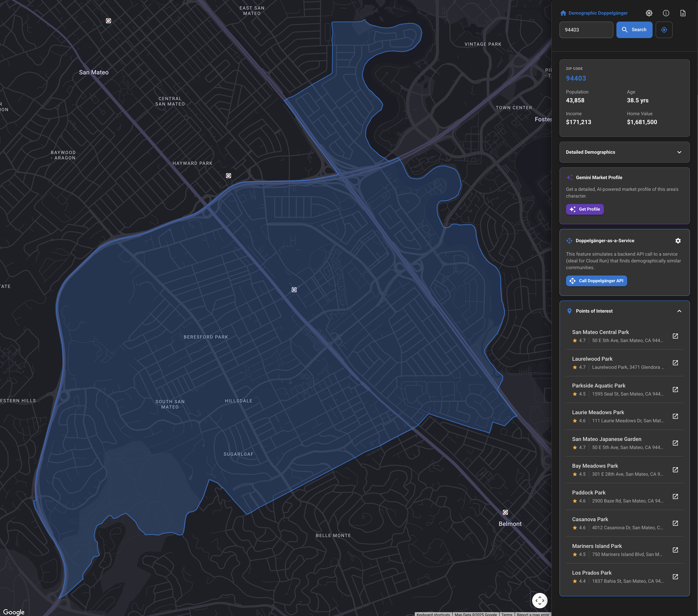Open Los Prados Park external link icon
The image size is (698, 616).
click(x=675, y=577)
